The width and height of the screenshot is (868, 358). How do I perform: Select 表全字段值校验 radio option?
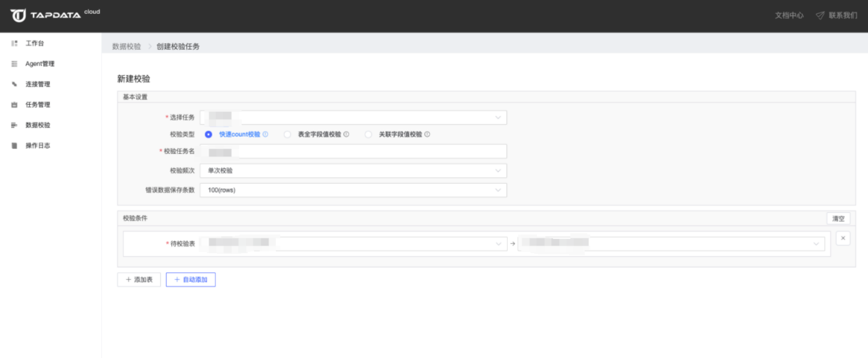(x=288, y=134)
